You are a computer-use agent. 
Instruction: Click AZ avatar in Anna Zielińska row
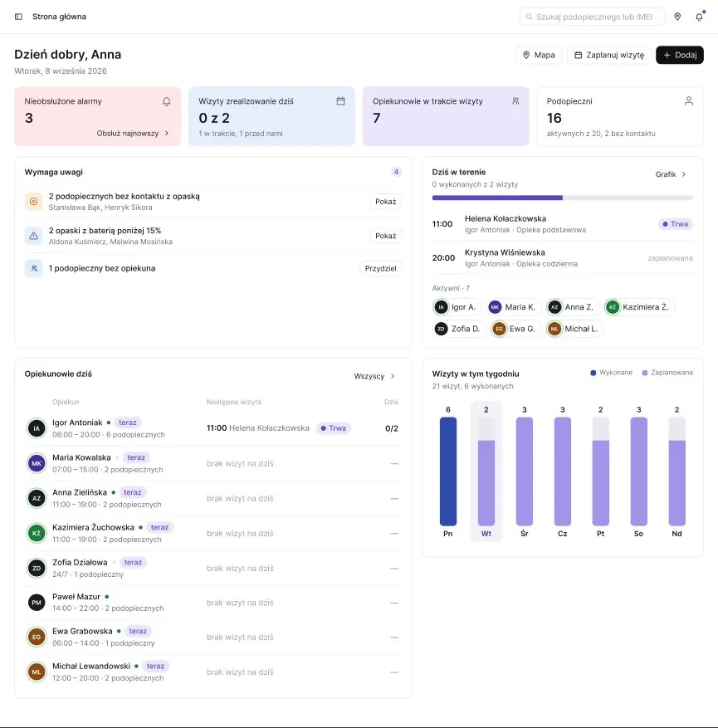[37, 498]
